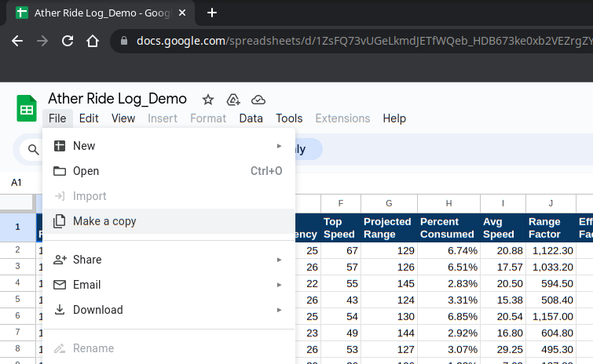Expand the New submenu arrow
Viewport: 593px width, 364px height.
pos(279,146)
